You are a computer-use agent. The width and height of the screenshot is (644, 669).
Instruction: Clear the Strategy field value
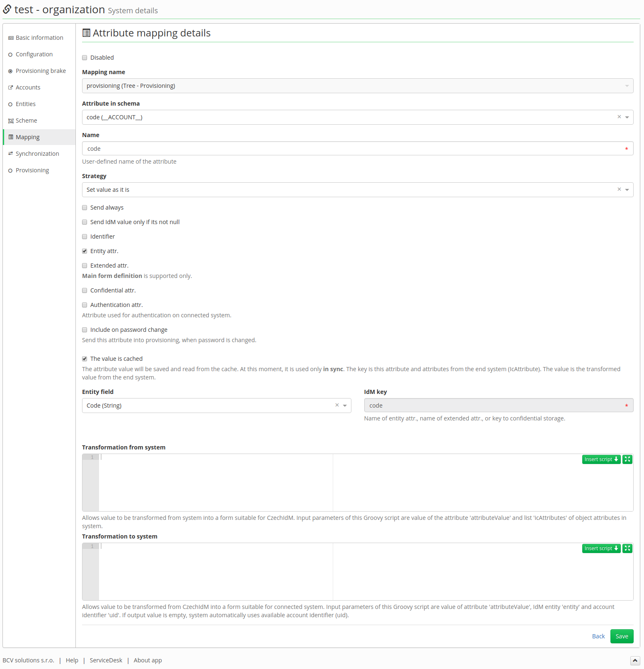(x=619, y=189)
